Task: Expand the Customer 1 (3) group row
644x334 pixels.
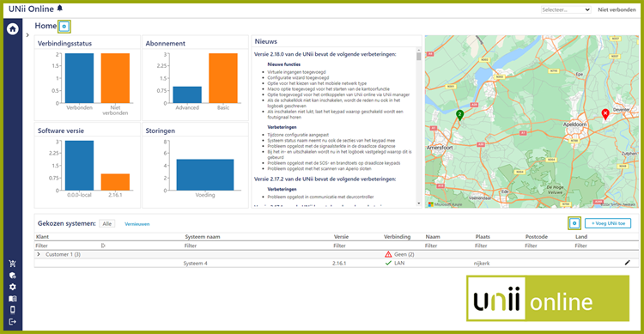Action: [x=39, y=254]
